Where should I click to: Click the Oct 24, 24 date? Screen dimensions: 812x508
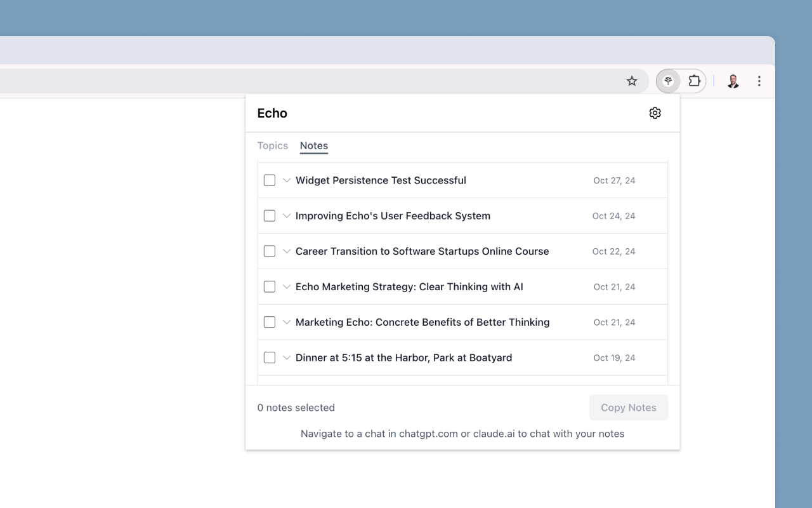[x=613, y=216]
